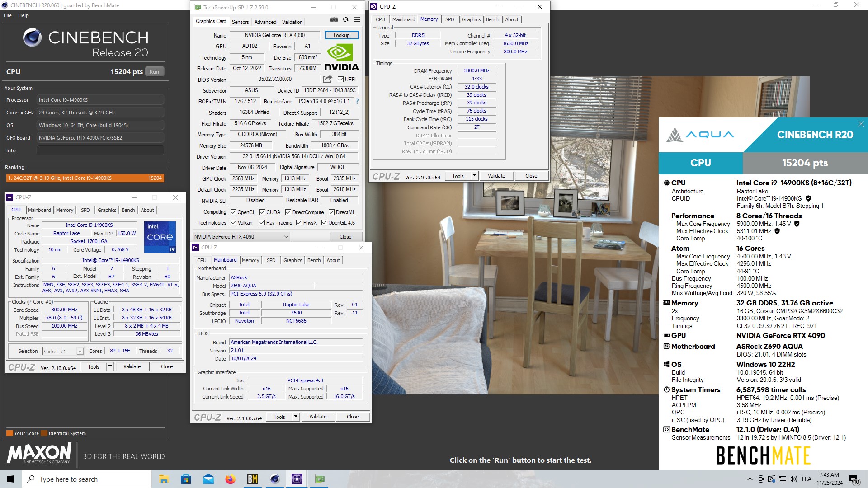Switch to GPU-Z Sensors tab
The image size is (868, 488).
(240, 22)
